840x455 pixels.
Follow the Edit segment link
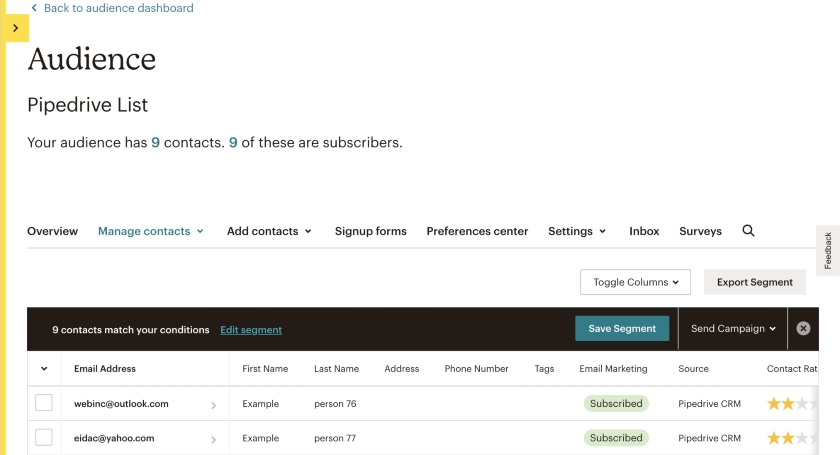pyautogui.click(x=251, y=330)
